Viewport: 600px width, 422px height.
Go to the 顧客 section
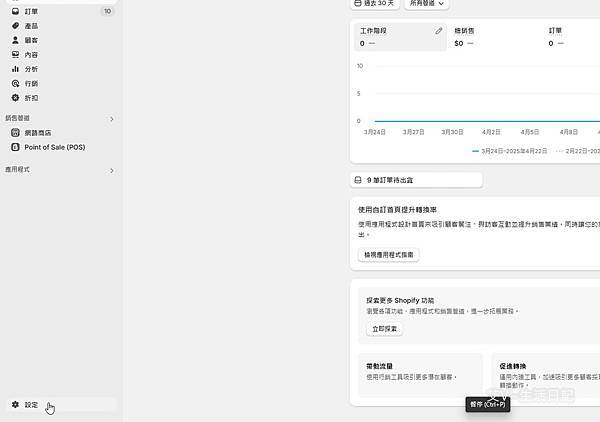pyautogui.click(x=61, y=40)
